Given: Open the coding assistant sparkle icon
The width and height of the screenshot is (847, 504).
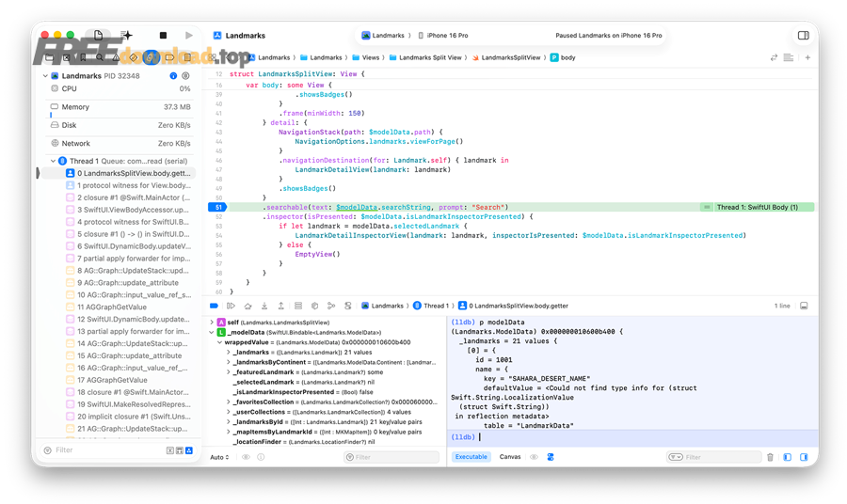Looking at the screenshot, I should tap(126, 35).
